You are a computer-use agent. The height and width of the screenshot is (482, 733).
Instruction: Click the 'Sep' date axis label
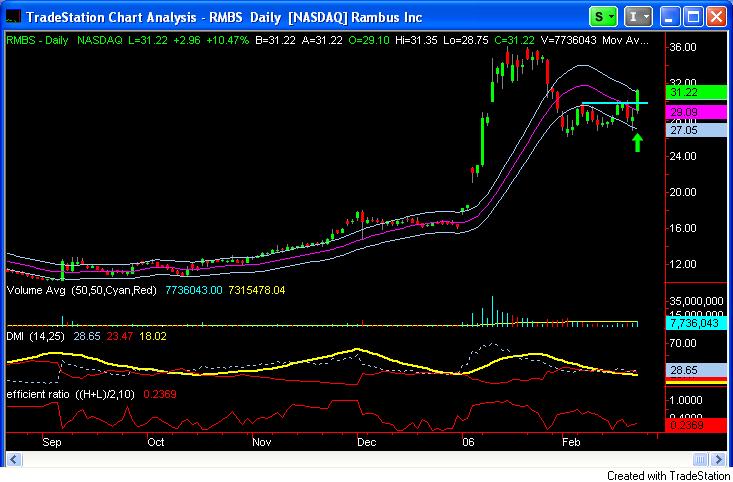(52, 442)
